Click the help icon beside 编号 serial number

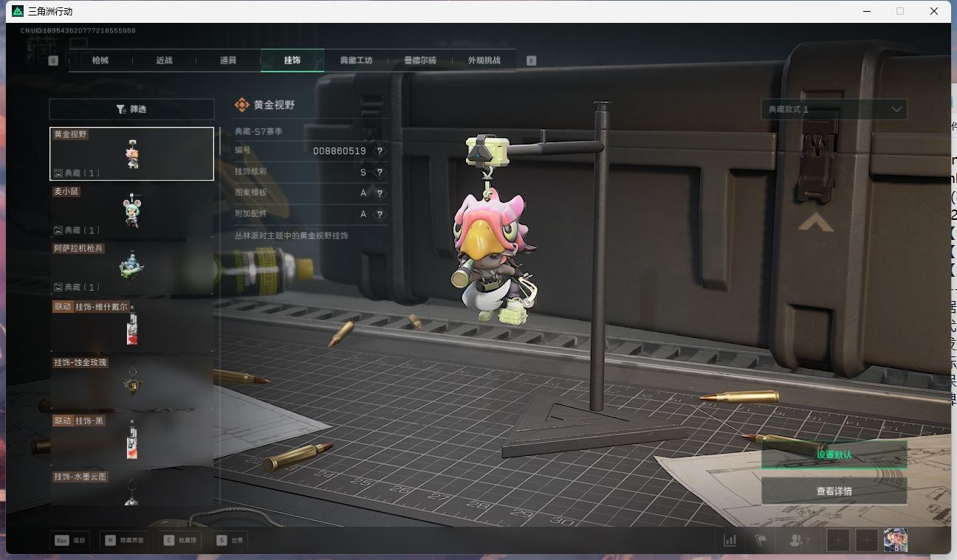[380, 151]
